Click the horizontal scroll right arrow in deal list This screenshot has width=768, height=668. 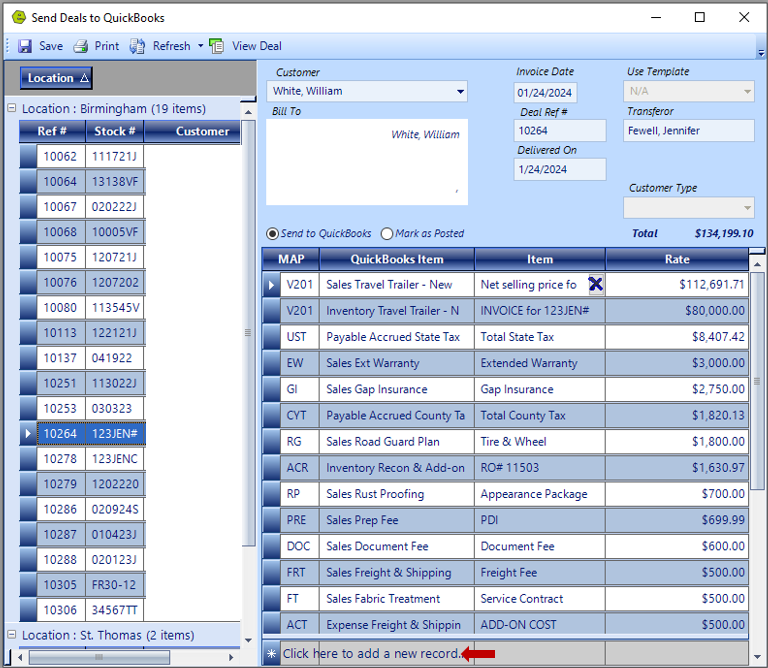(x=231, y=657)
